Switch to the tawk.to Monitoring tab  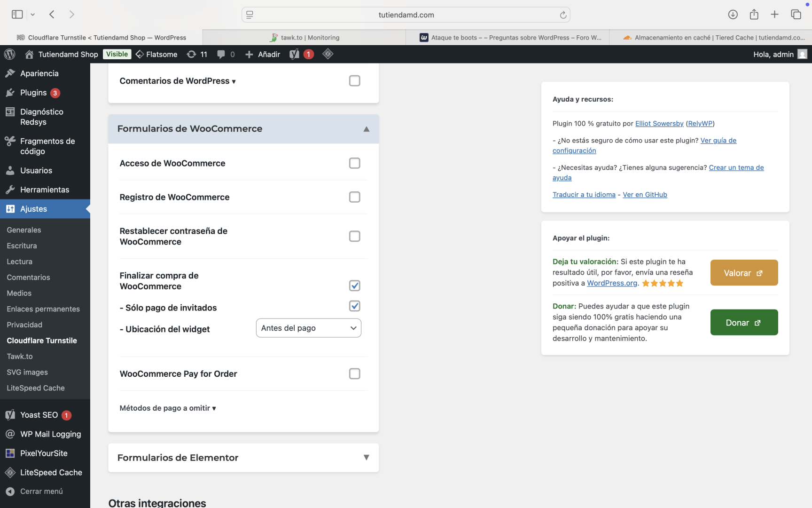pyautogui.click(x=310, y=38)
